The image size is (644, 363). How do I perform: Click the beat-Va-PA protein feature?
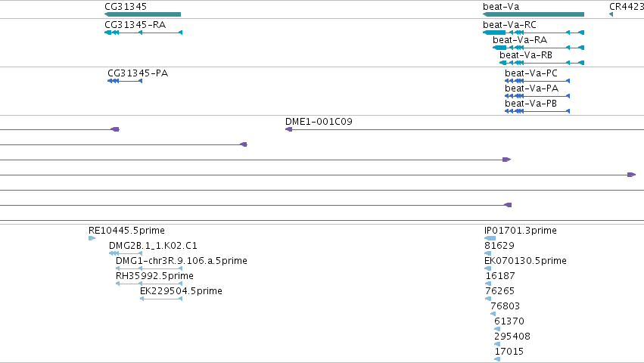(x=537, y=96)
